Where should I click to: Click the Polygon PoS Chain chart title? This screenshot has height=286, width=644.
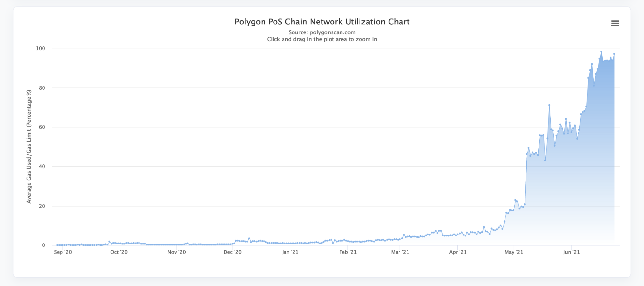pos(322,22)
